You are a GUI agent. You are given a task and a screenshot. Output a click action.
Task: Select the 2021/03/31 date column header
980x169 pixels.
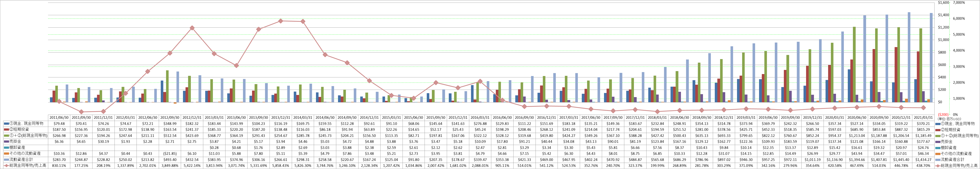pyautogui.click(x=923, y=118)
